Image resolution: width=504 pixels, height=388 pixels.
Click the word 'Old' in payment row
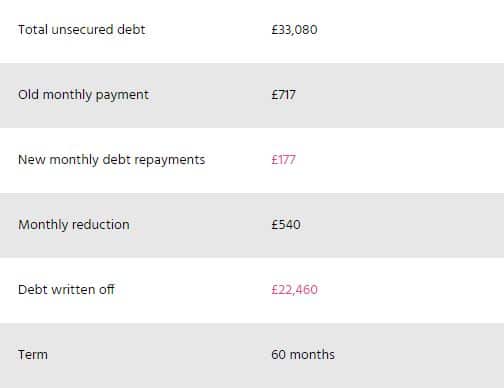[28, 95]
